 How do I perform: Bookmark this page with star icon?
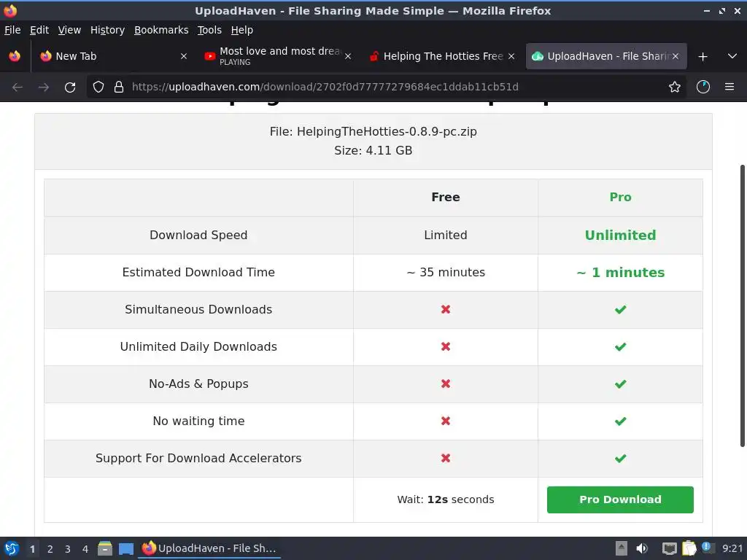tap(675, 87)
